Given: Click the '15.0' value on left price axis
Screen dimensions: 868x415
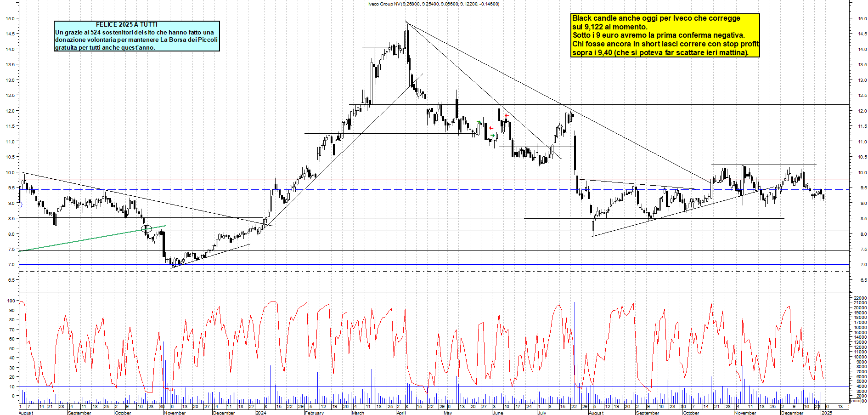Looking at the screenshot, I should 10,18.
